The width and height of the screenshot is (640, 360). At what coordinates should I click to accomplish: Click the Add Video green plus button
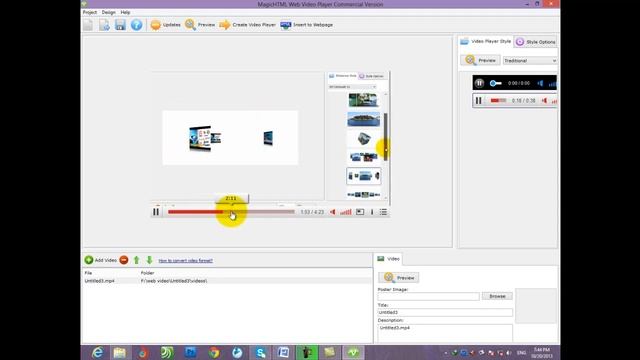coord(100,260)
